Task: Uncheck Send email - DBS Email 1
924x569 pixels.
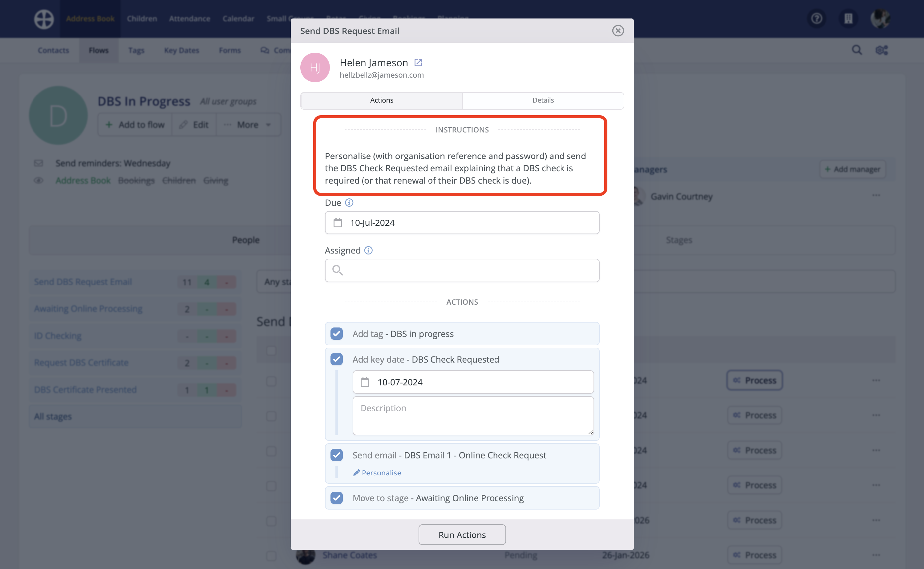Action: tap(336, 455)
